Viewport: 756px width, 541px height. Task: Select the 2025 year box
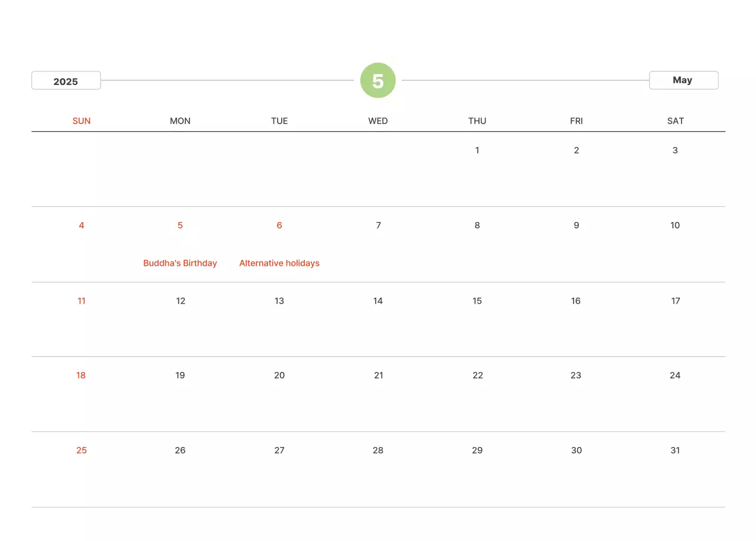tap(66, 81)
